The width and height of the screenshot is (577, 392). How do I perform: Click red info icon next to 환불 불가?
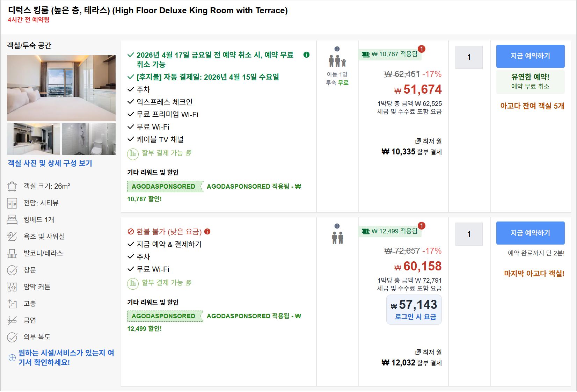pos(207,232)
